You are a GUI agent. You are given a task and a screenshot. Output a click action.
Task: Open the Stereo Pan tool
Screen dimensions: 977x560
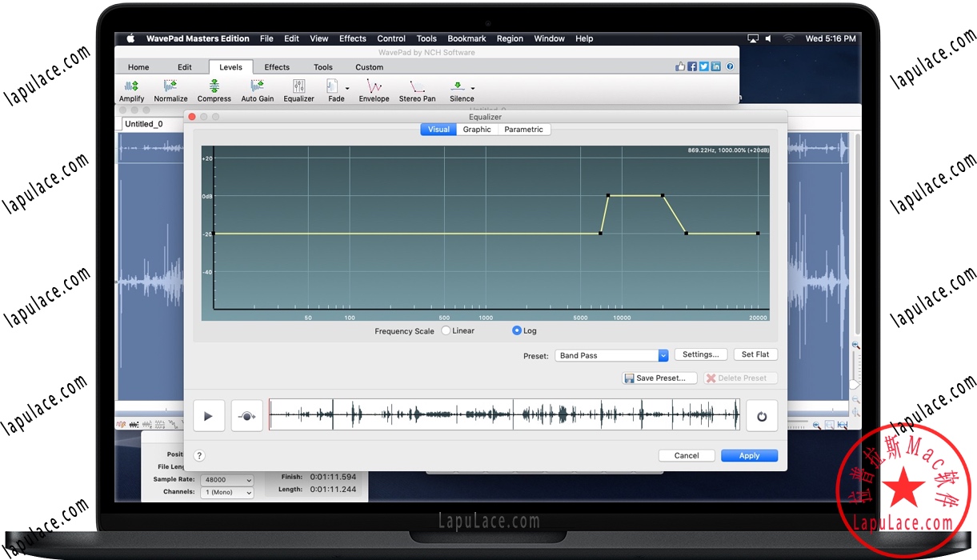click(416, 88)
